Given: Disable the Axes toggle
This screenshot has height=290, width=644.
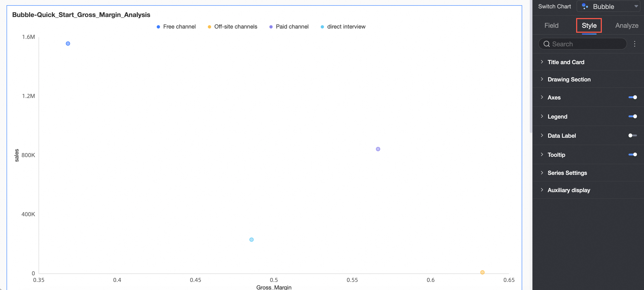Looking at the screenshot, I should click(632, 97).
